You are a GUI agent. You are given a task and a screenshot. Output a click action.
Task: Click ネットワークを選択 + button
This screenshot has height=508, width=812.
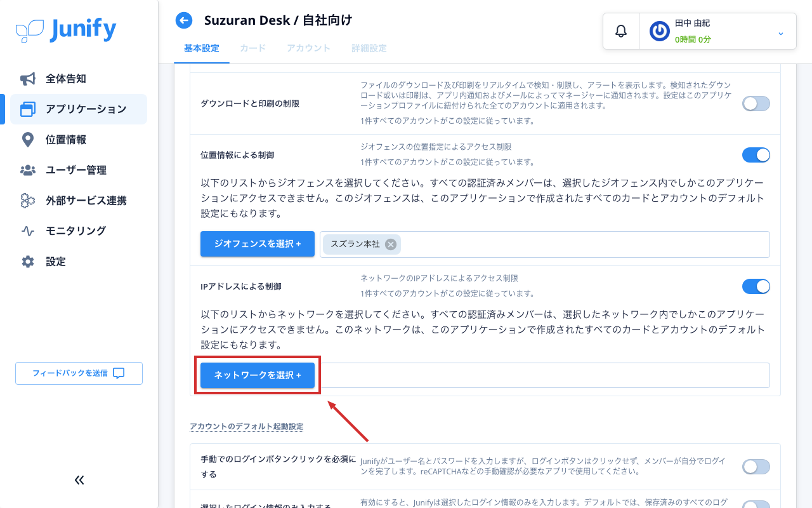258,375
